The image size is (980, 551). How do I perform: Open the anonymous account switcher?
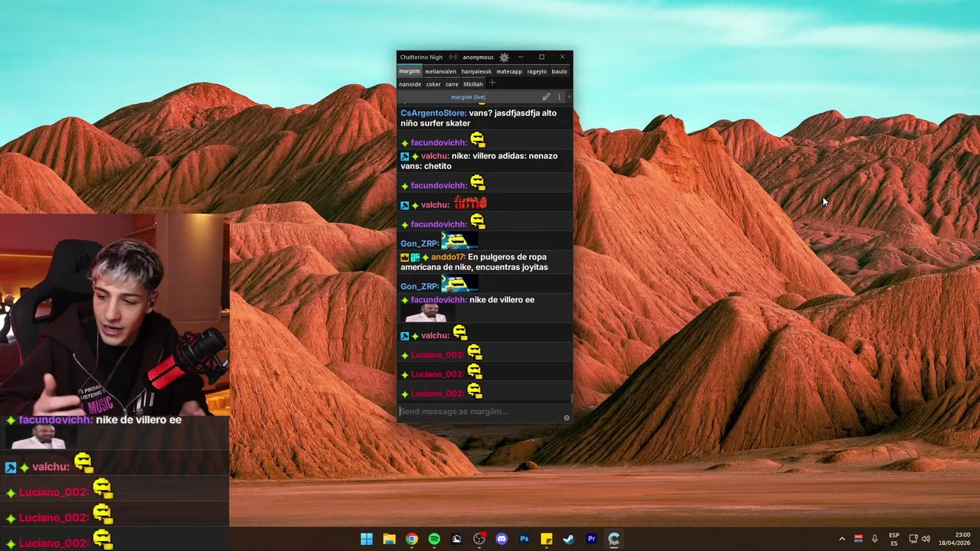[x=478, y=57]
